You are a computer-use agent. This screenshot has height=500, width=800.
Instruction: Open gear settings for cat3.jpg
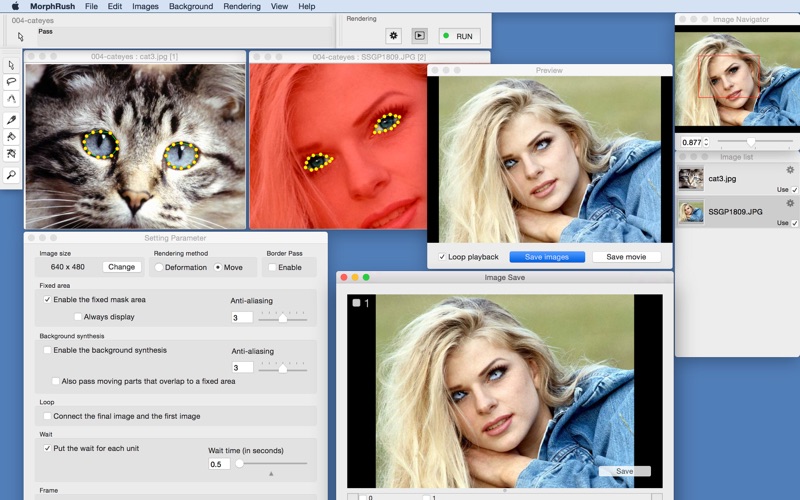790,170
